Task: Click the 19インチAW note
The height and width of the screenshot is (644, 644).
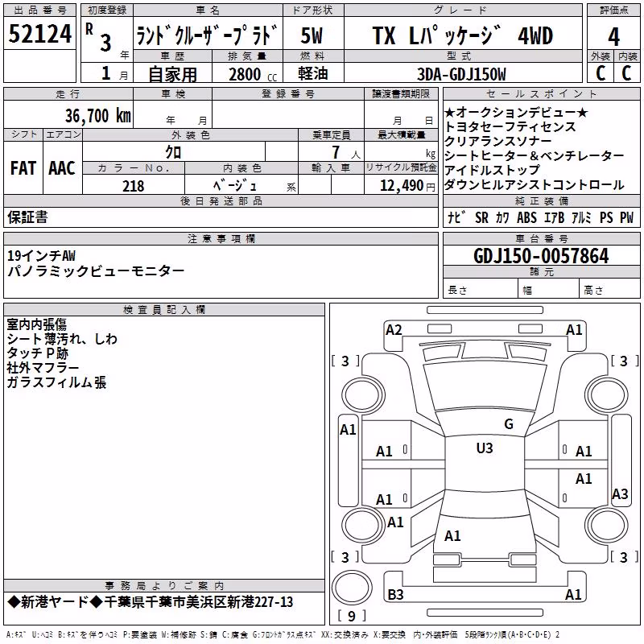Action: click(x=42, y=256)
